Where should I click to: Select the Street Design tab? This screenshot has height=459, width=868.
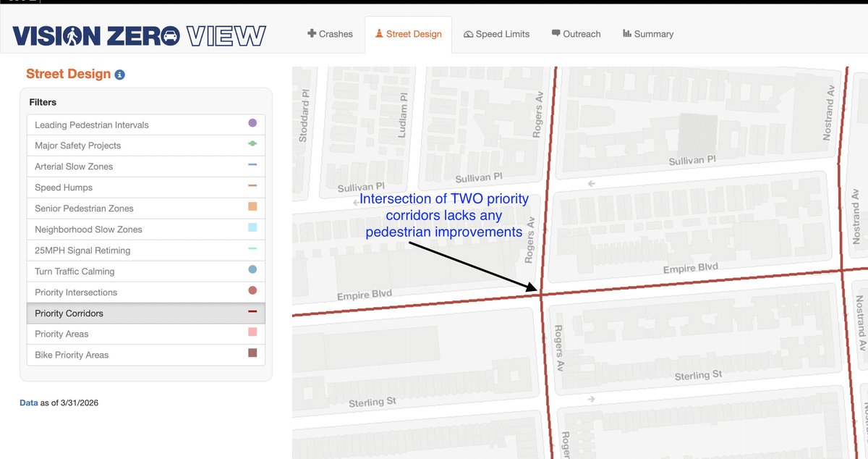click(408, 34)
